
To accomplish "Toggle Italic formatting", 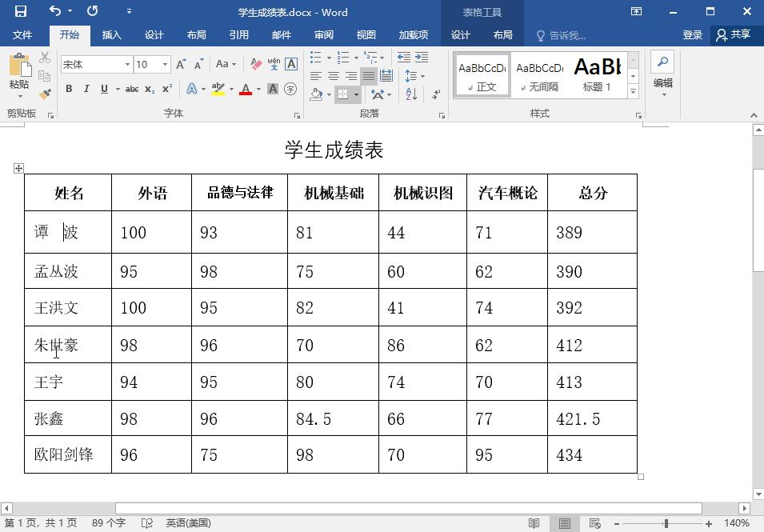I will 86,89.
